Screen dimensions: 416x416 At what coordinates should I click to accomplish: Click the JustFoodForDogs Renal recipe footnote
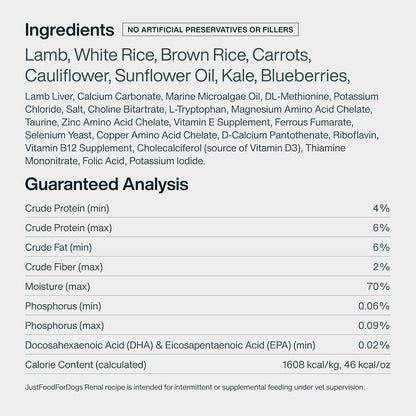pyautogui.click(x=195, y=387)
